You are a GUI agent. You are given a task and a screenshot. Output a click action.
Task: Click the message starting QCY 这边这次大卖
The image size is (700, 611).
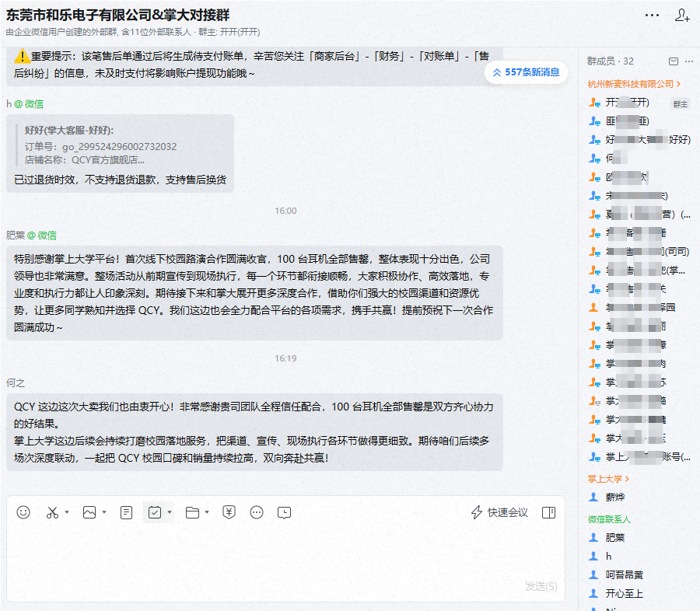click(254, 432)
